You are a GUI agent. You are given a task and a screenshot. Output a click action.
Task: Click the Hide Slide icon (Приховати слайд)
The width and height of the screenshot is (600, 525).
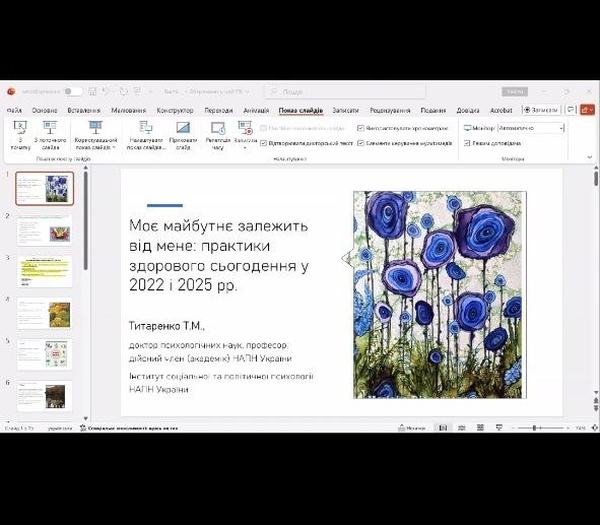pos(183,128)
